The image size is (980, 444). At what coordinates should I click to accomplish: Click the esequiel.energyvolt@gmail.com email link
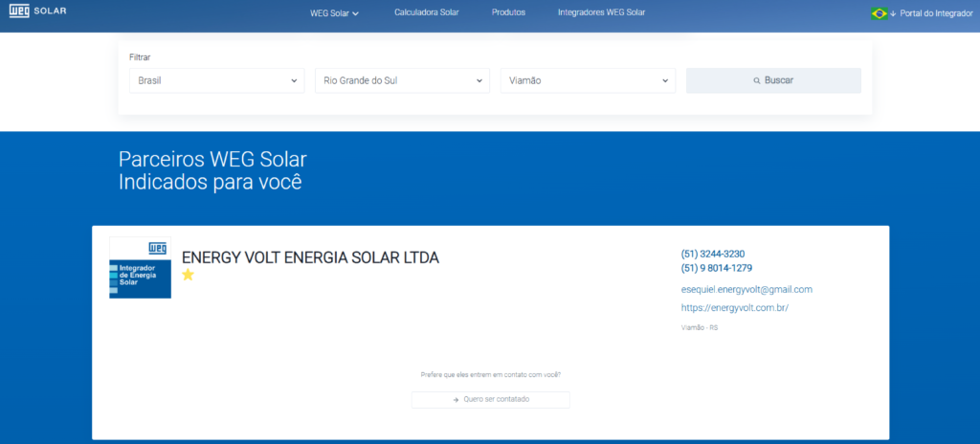[x=746, y=289]
